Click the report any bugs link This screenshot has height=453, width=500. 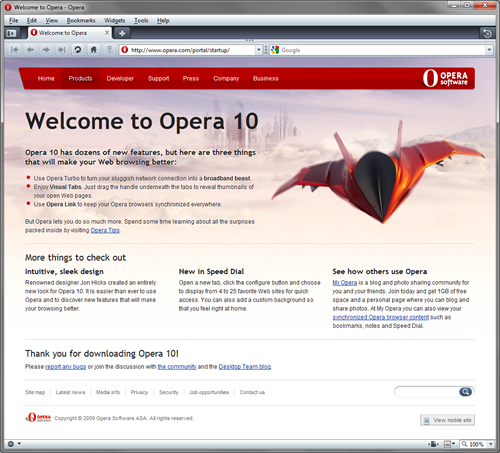point(66,367)
